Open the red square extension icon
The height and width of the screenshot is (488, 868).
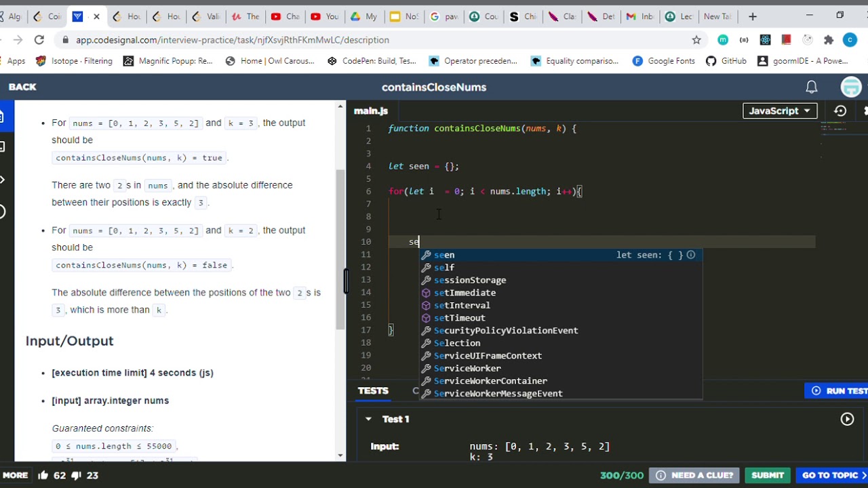click(786, 40)
